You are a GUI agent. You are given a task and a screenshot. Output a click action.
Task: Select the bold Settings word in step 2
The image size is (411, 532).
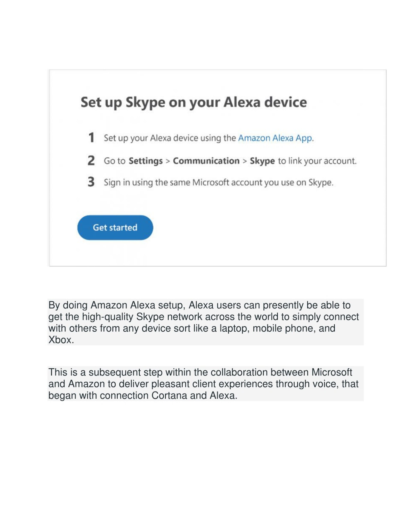pyautogui.click(x=146, y=161)
